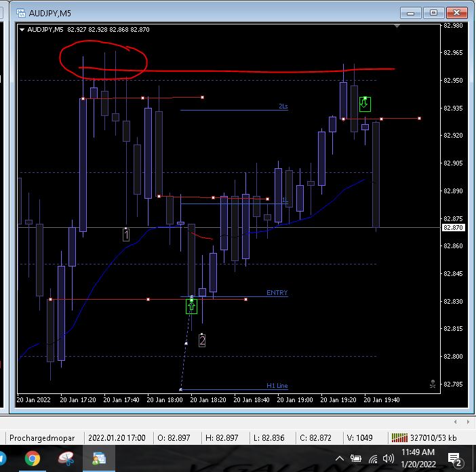Select the boxed number 1 chart marker
This screenshot has width=476, height=472.
coord(126,235)
